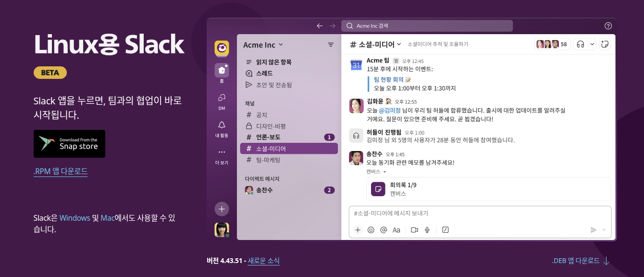This screenshot has height=277, width=644.
Task: Open the Home (홈) sidebar icon
Action: 222,70
